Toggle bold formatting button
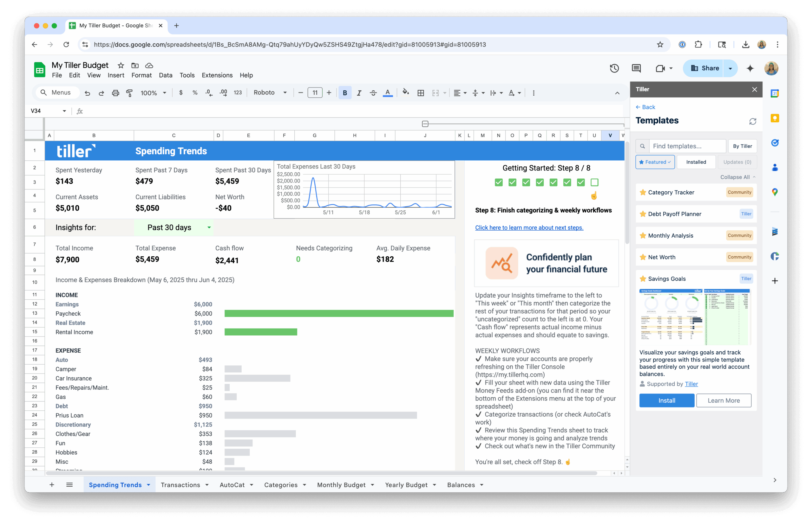 (344, 93)
